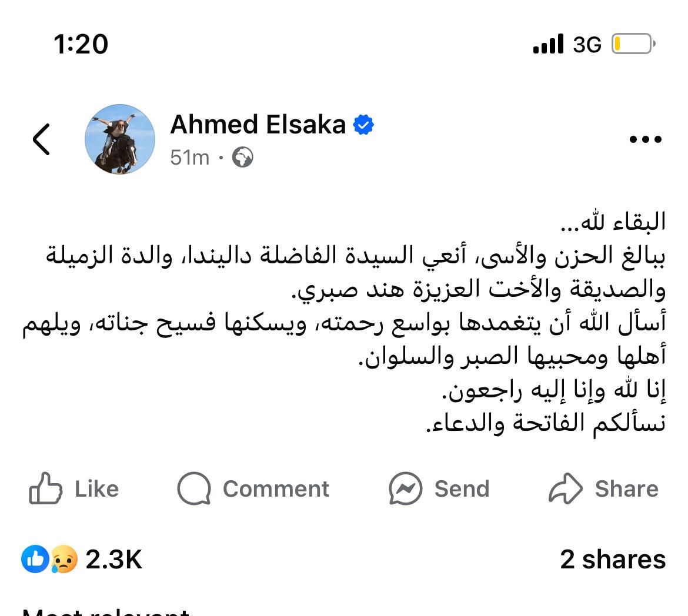Tap the 1:20 clock in the status bar

pyautogui.click(x=81, y=43)
